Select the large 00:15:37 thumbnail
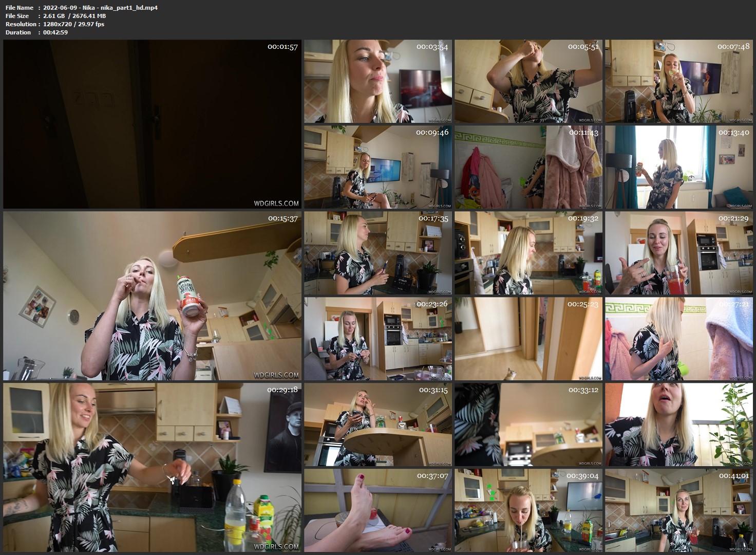Image resolution: width=756 pixels, height=555 pixels. click(x=152, y=296)
